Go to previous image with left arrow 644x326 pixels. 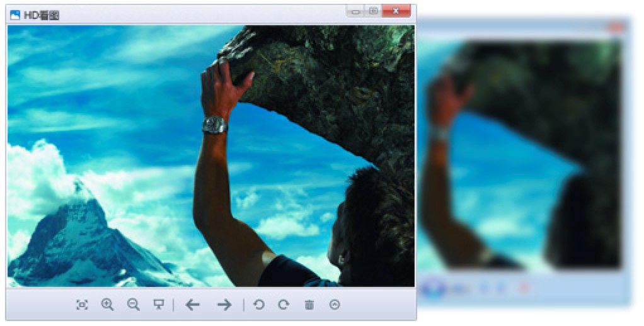point(193,304)
